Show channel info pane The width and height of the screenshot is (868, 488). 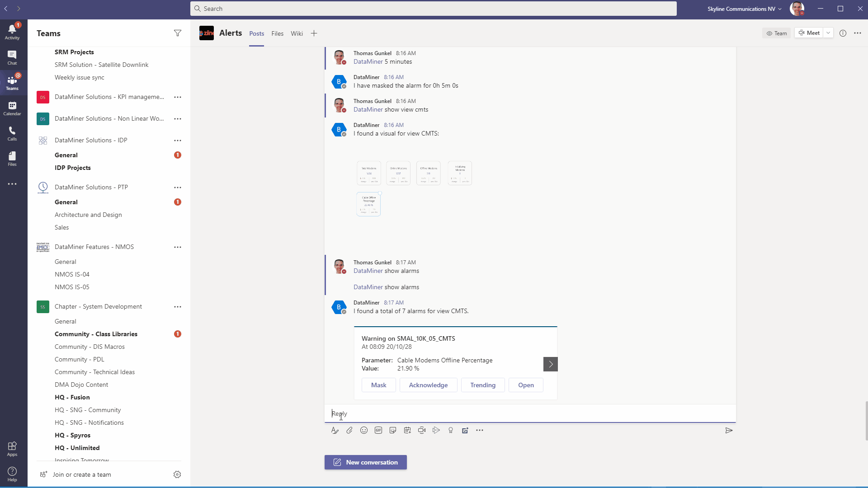pyautogui.click(x=843, y=33)
